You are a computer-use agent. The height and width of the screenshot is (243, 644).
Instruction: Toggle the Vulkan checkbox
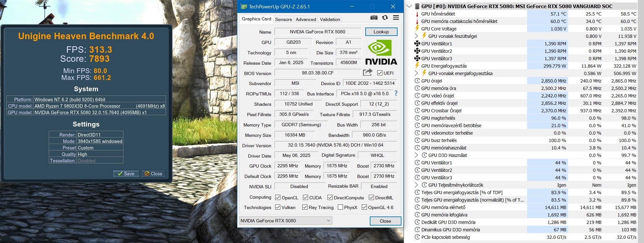[278, 207]
